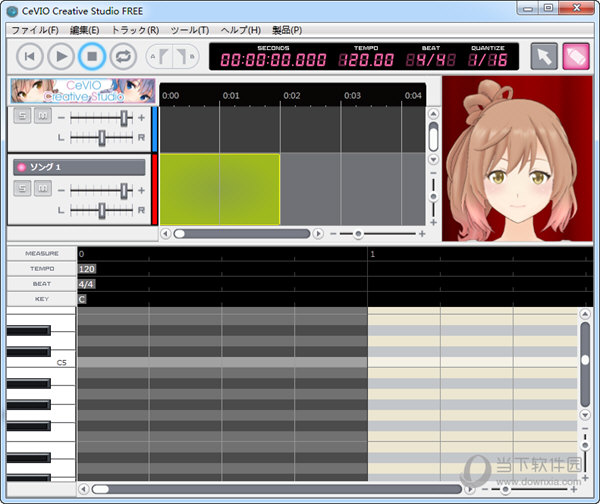Select the arrow pointer tool

543,56
